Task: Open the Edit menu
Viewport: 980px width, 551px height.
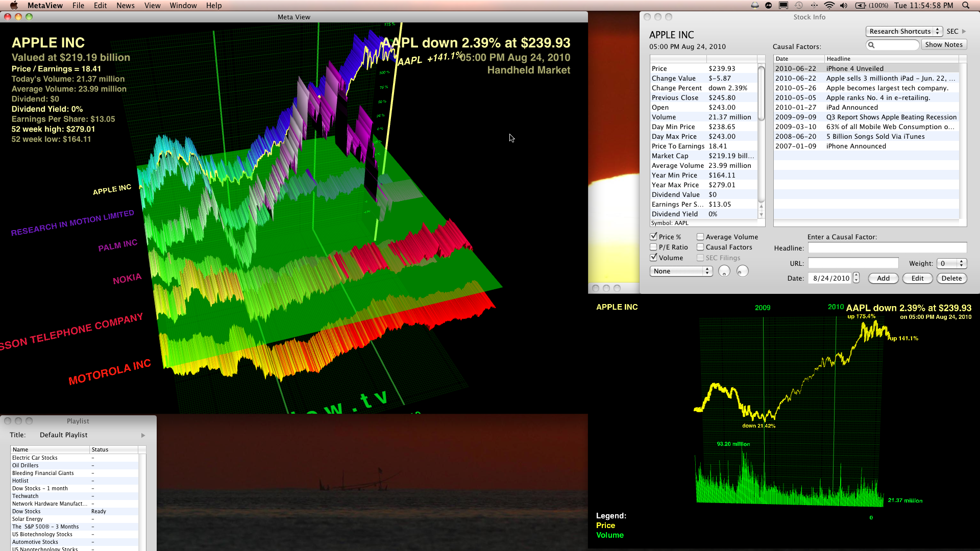Action: 101,5
